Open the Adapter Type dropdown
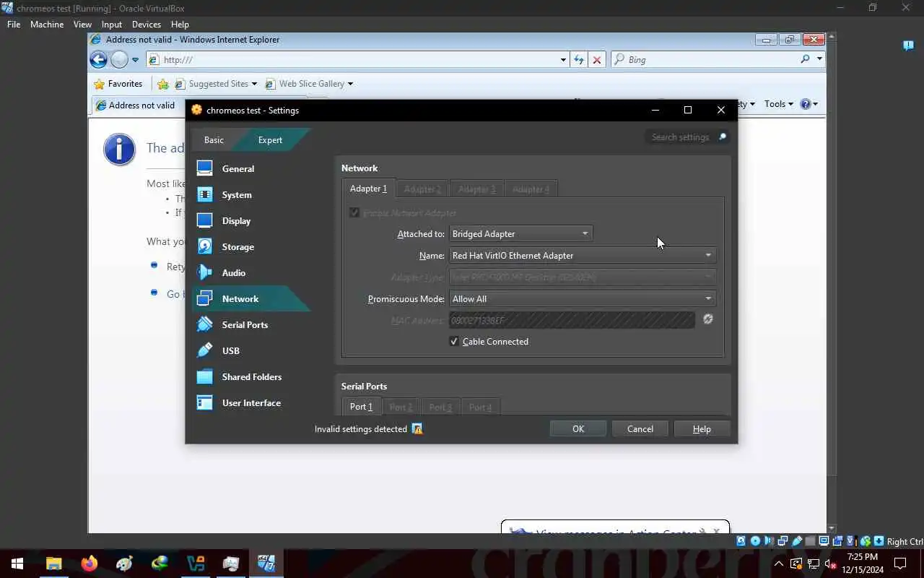The height and width of the screenshot is (578, 924). click(x=583, y=277)
